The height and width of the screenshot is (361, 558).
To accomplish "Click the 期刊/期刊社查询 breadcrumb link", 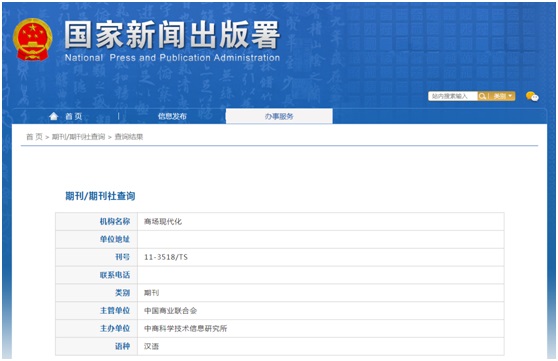I will (78, 137).
